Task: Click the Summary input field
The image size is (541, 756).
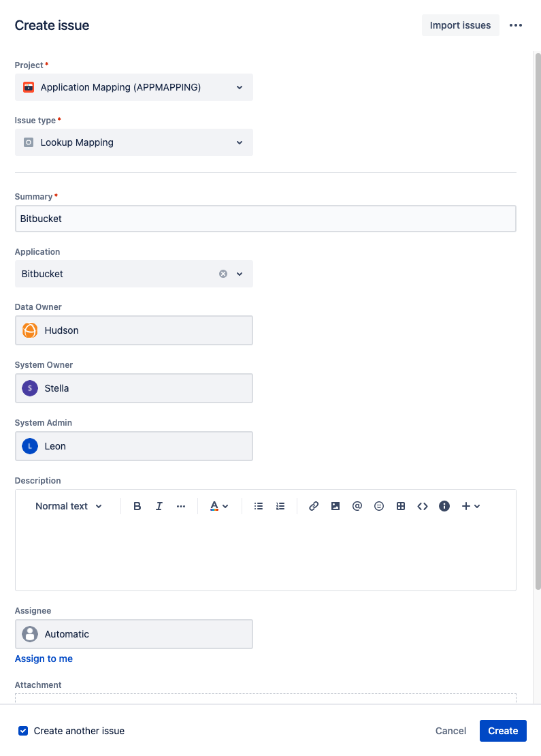Action: pos(265,219)
